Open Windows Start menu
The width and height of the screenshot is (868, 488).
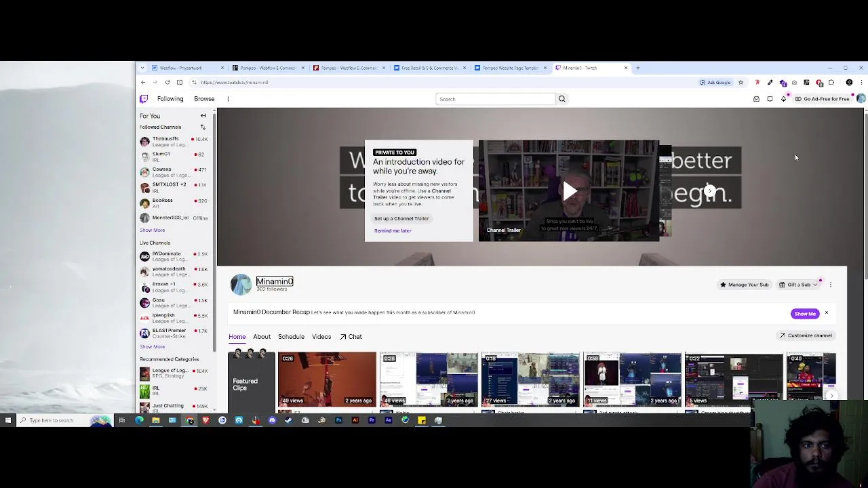pos(8,420)
